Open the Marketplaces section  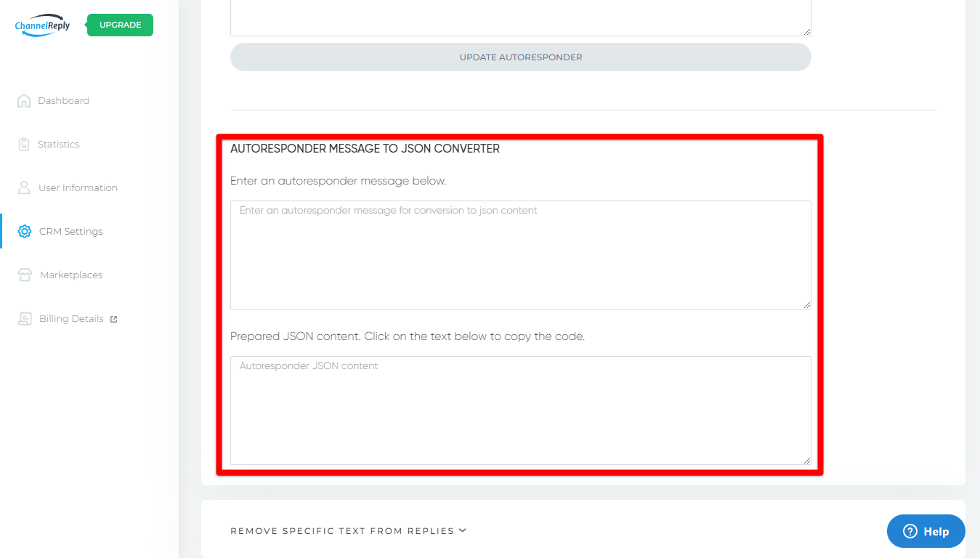tap(71, 275)
